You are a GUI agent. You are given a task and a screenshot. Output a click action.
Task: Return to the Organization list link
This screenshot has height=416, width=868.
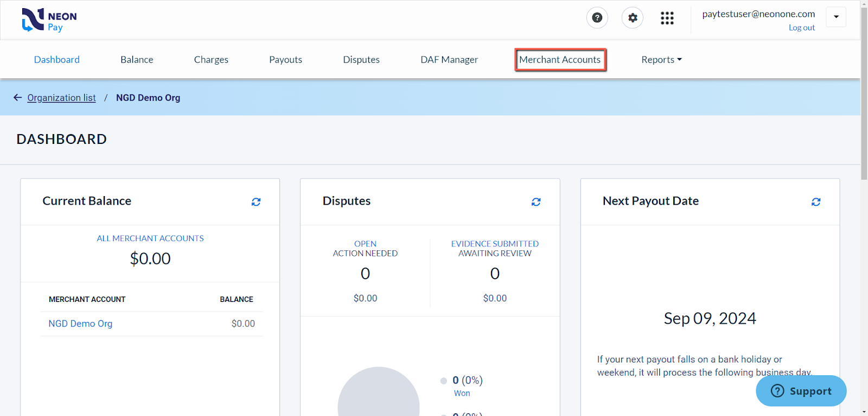(x=61, y=98)
